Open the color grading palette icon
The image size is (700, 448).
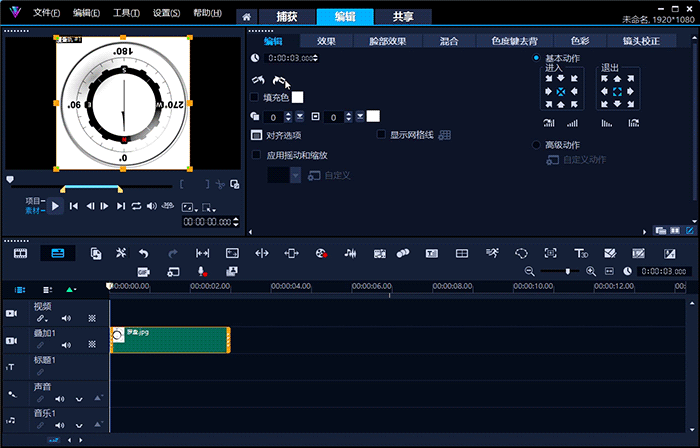pos(321,253)
